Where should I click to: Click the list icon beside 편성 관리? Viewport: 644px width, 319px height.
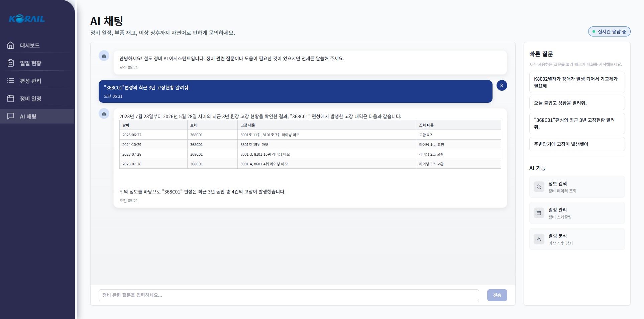pyautogui.click(x=11, y=81)
